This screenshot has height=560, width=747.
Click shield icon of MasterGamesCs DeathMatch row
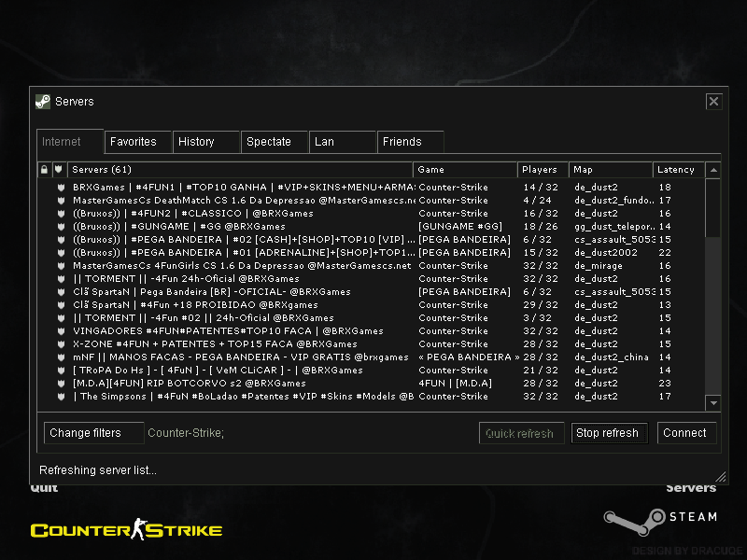[x=61, y=201]
